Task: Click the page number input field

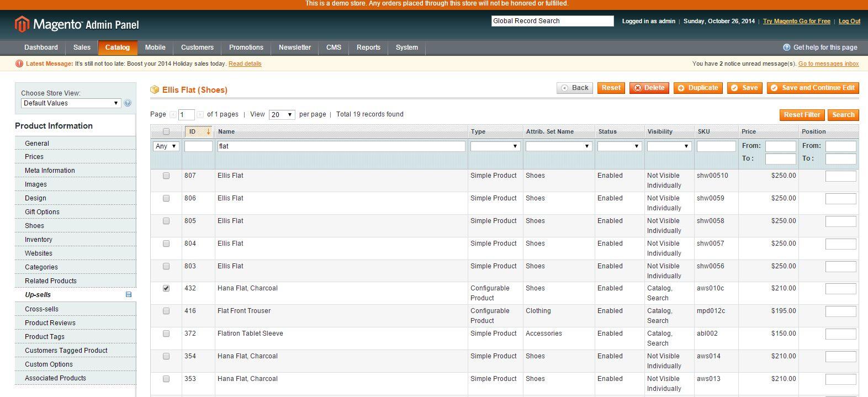Action: tap(187, 115)
